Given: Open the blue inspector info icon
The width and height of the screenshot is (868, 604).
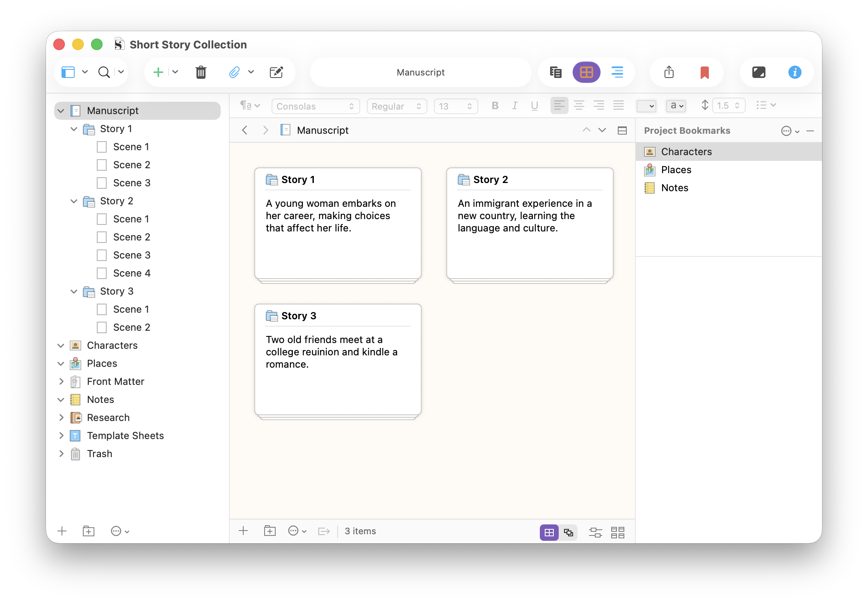Looking at the screenshot, I should point(795,73).
